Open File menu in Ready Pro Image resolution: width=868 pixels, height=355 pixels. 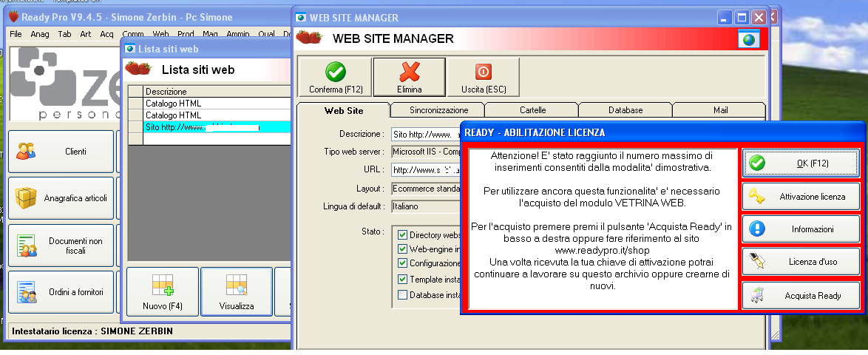pyautogui.click(x=16, y=34)
